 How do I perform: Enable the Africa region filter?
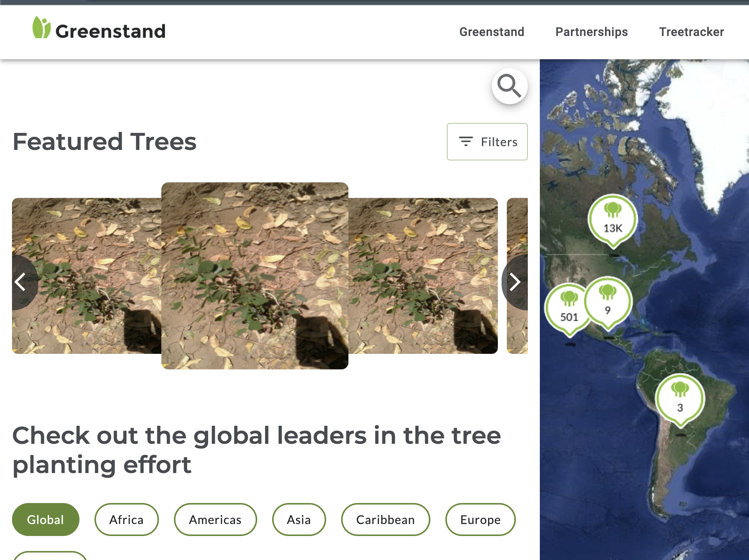[x=126, y=520]
